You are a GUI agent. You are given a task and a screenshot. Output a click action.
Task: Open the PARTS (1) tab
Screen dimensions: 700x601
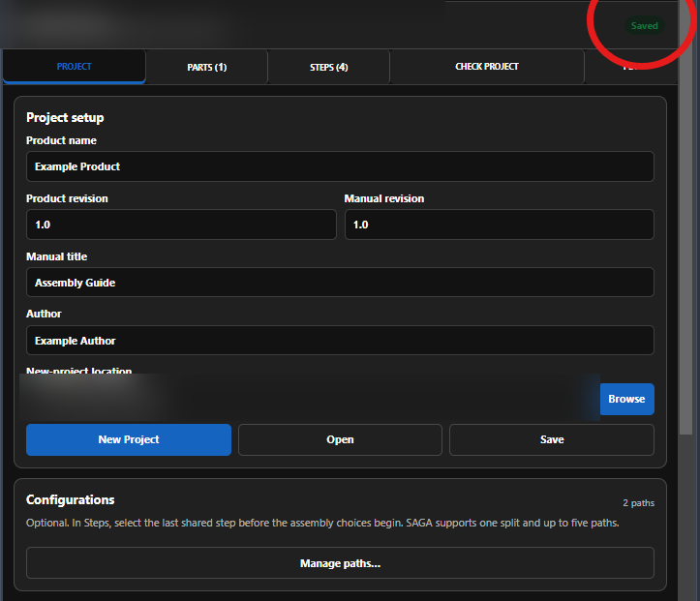(x=206, y=67)
